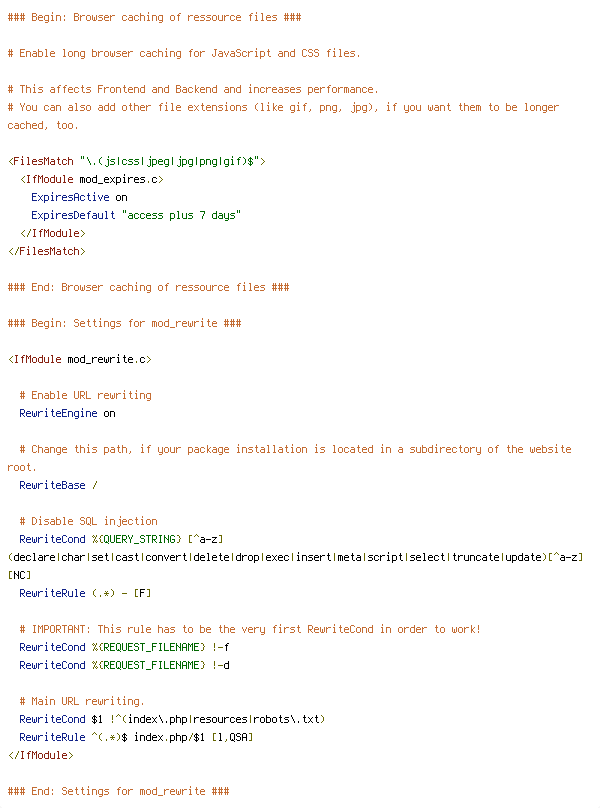
Task: Click the ExpiresDefault directive line
Action: pos(136,215)
